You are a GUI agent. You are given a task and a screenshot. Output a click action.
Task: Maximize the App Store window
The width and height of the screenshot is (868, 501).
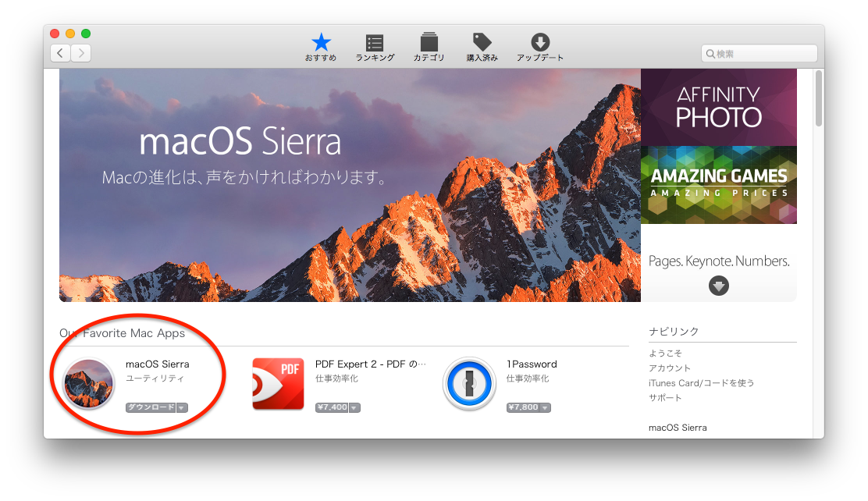[x=86, y=34]
